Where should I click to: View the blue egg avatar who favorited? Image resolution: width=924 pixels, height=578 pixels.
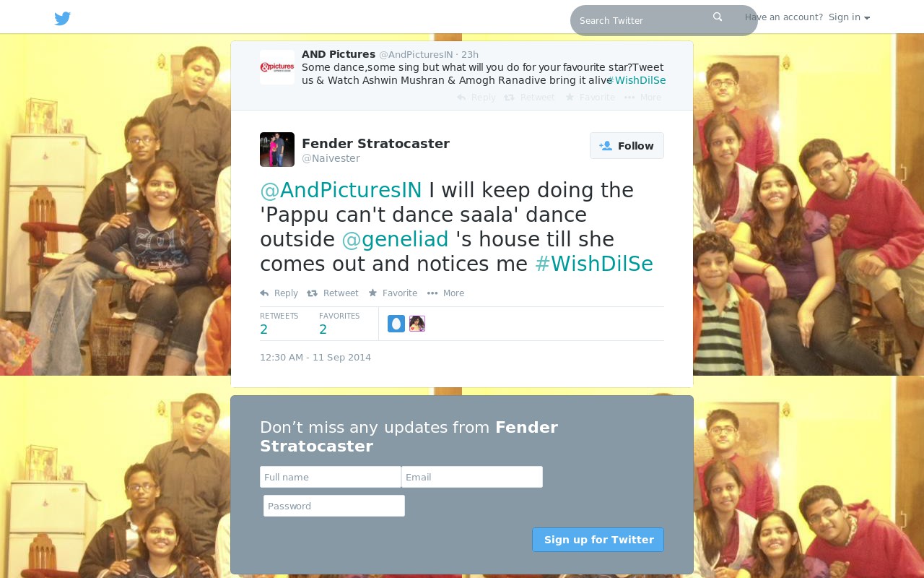pos(396,324)
